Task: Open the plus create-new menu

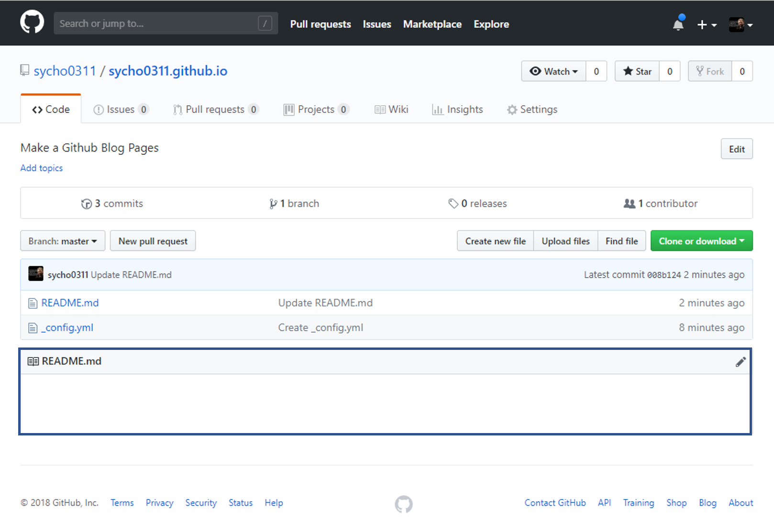Action: tap(707, 25)
